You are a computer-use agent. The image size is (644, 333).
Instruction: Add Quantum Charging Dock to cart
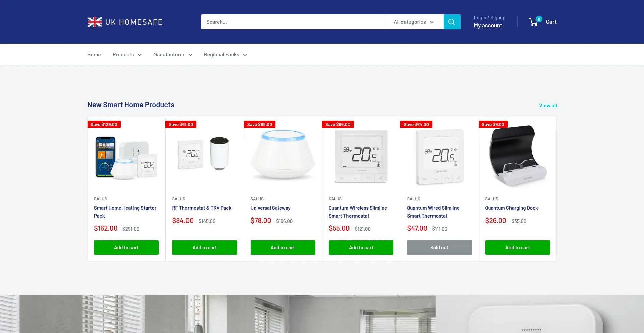coord(518,247)
